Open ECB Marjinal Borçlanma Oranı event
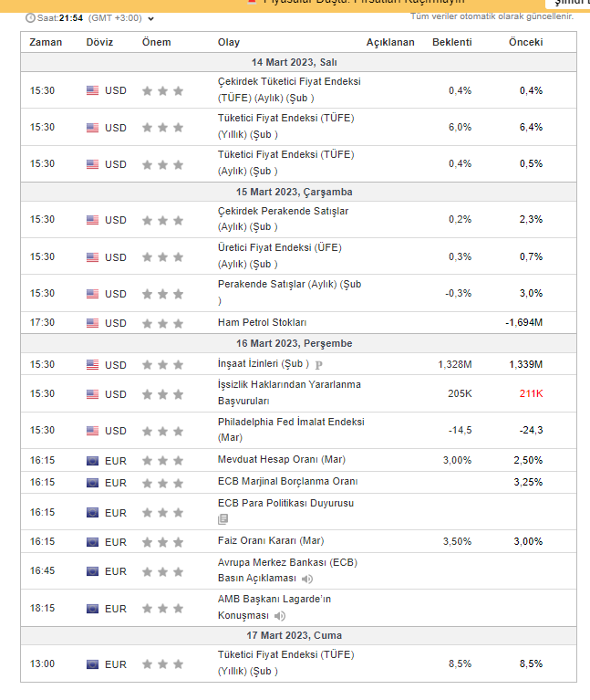590x700 pixels. pos(287,482)
